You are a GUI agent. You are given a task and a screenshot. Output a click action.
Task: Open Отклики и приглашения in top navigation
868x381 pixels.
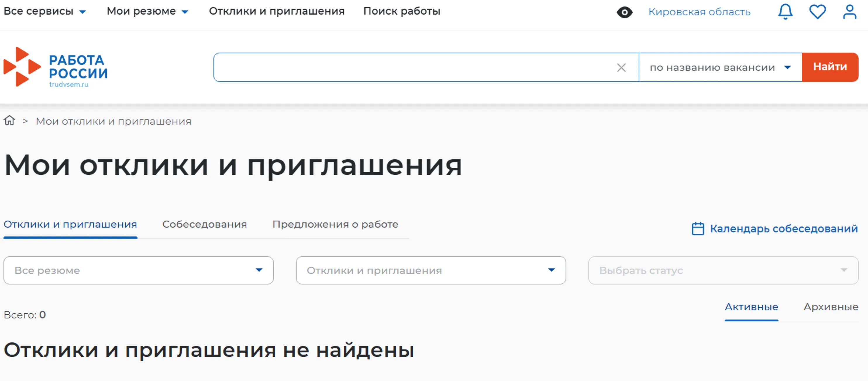coord(277,11)
